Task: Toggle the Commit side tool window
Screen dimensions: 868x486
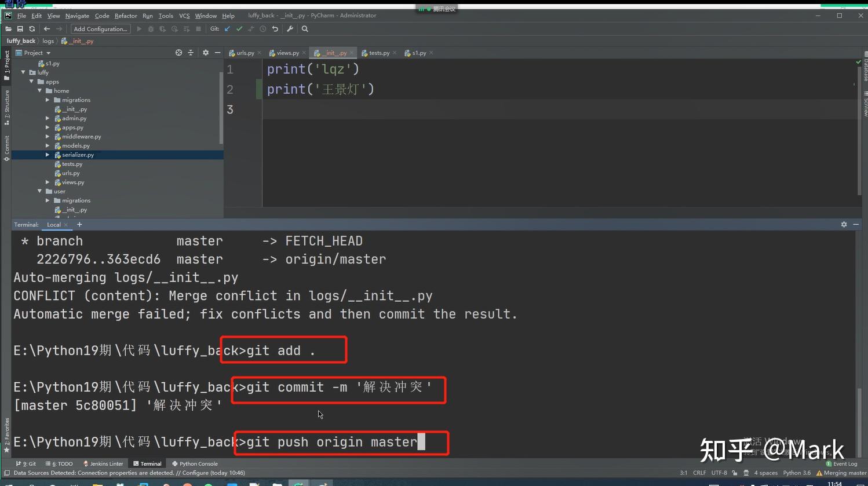Action: tap(6, 148)
